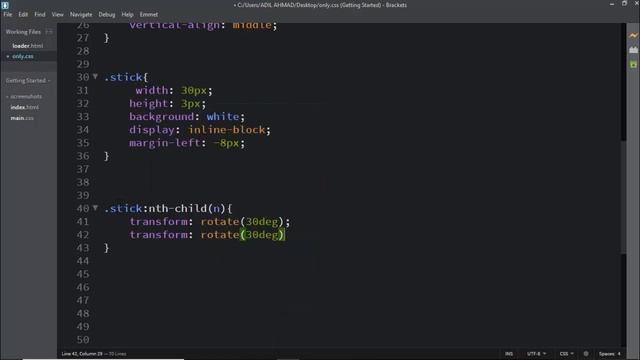Click the linting status circle in status bar
This screenshot has width=640, height=360.
point(586,354)
